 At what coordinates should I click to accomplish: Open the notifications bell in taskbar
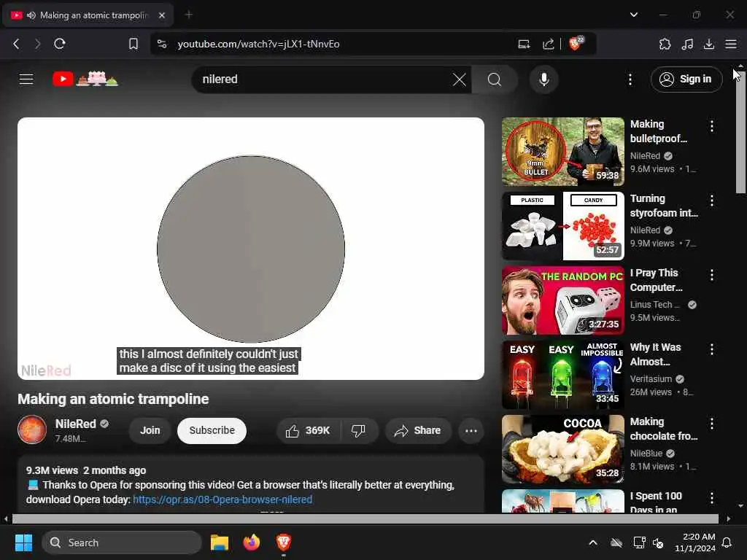point(727,542)
